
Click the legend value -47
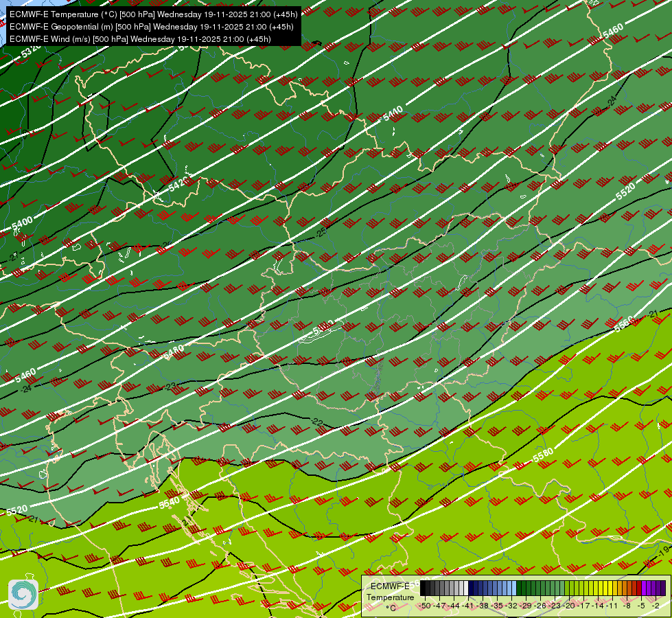pos(440,606)
